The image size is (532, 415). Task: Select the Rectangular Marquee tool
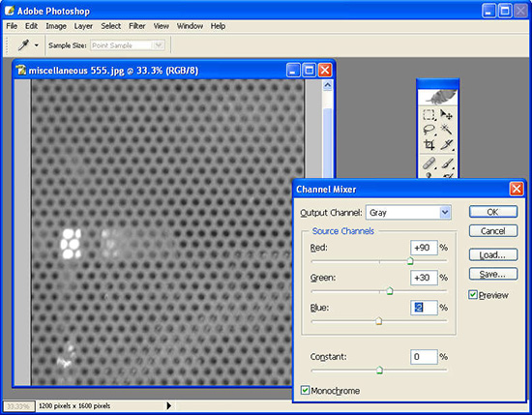pos(429,115)
